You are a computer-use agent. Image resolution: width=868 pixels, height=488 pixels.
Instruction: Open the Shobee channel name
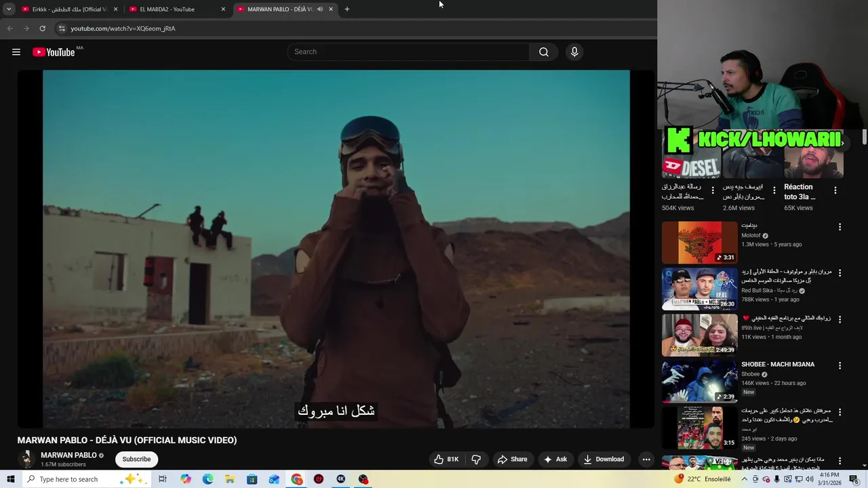click(751, 374)
